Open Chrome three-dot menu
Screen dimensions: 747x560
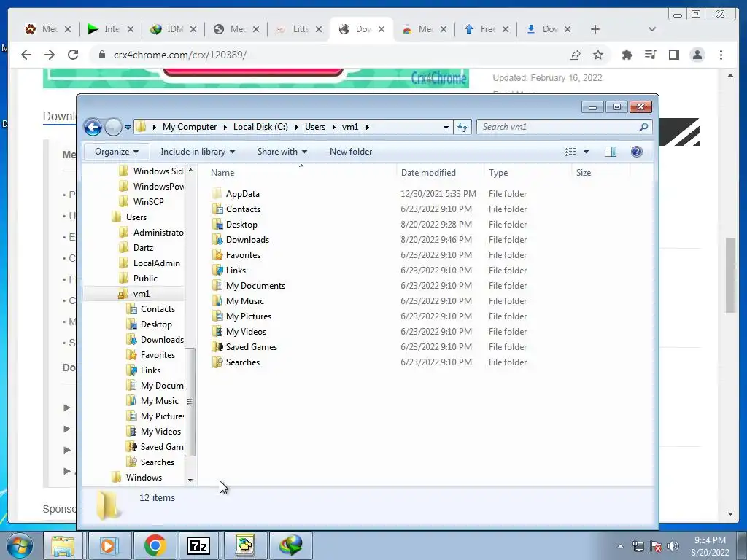pyautogui.click(x=721, y=55)
